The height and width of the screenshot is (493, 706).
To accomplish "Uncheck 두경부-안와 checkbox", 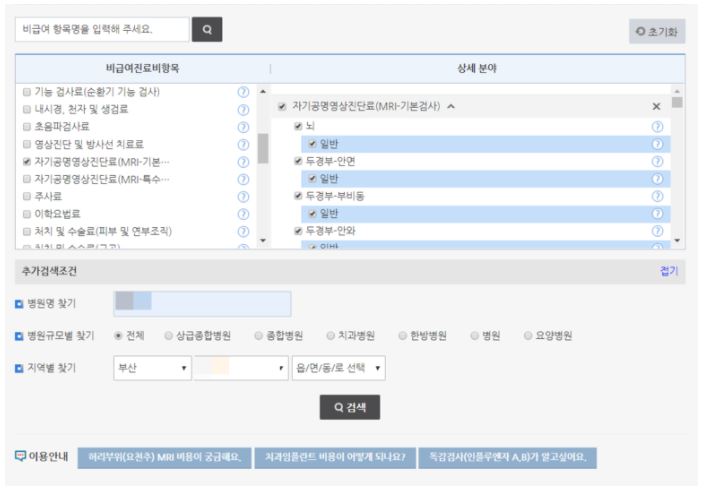I will 298,231.
